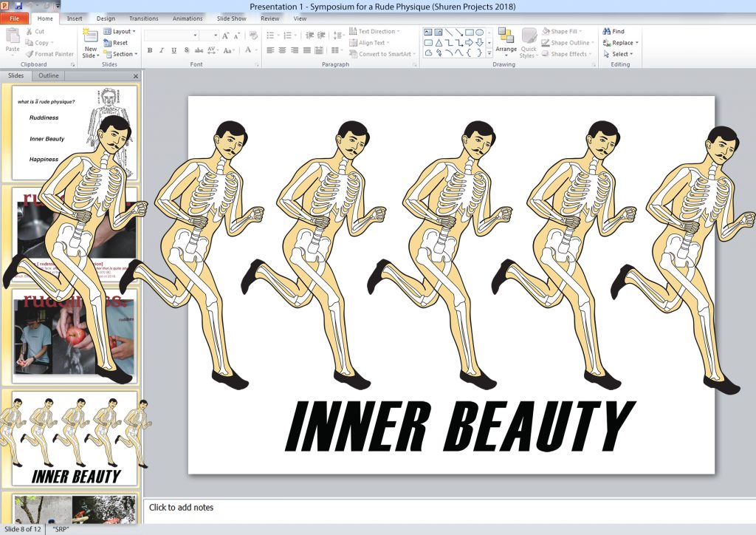Screen dimensions: 756x535
Task: Open the font name combo box
Action: coord(171,35)
